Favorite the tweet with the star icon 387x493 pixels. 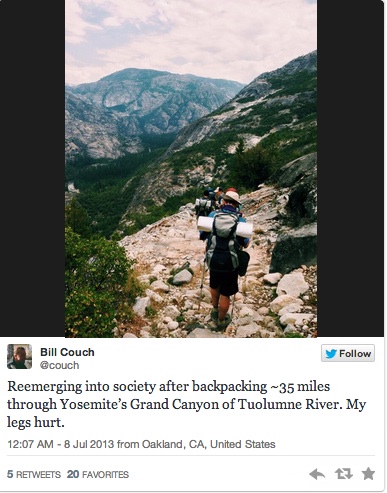point(368,473)
